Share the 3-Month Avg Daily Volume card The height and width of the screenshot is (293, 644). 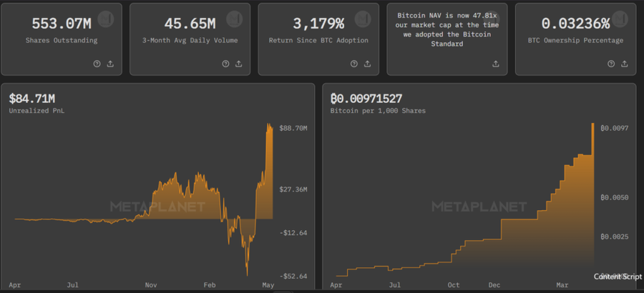click(x=239, y=64)
